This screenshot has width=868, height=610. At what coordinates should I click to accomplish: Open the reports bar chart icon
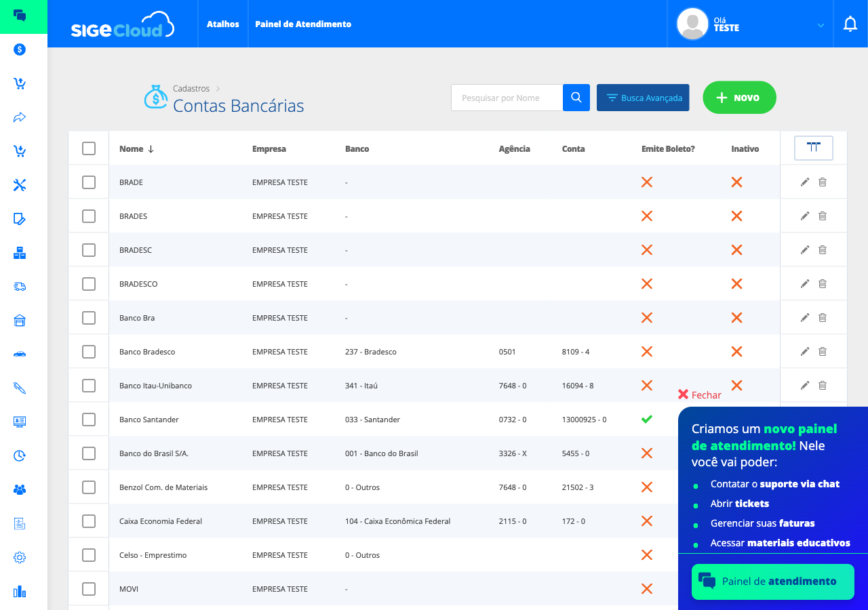coord(19,592)
